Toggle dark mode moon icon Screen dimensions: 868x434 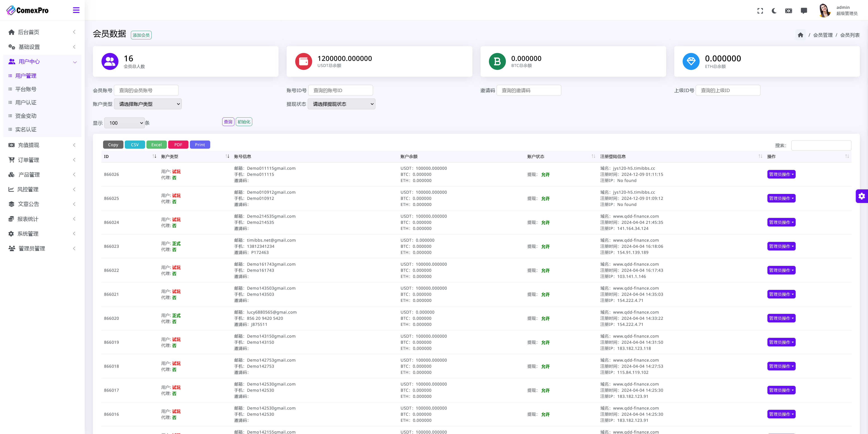click(x=774, y=11)
